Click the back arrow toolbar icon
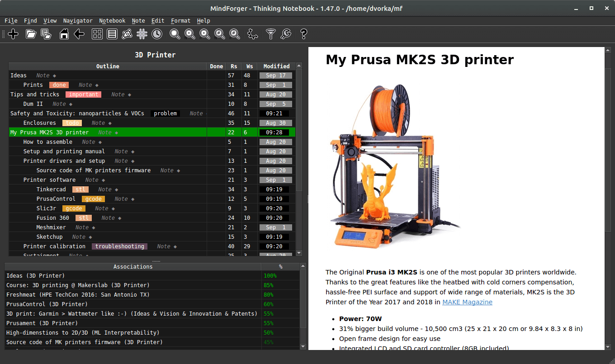615x364 pixels. point(79,34)
